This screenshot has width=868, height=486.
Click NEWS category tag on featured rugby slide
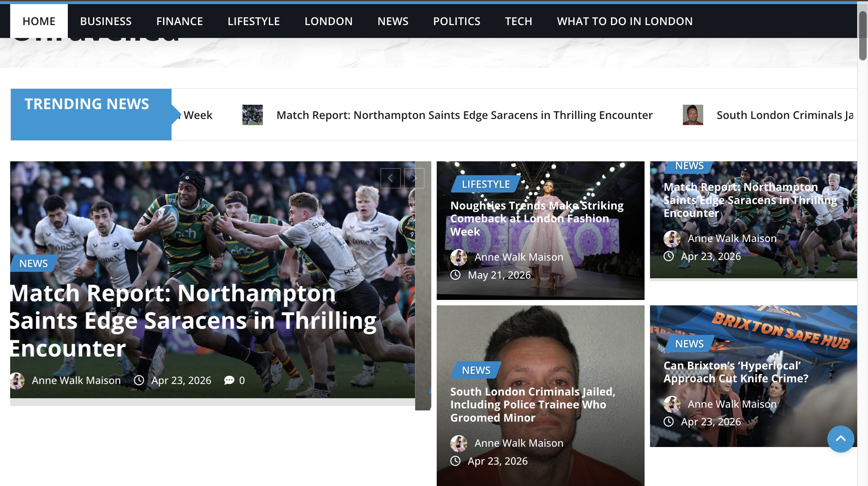point(34,263)
